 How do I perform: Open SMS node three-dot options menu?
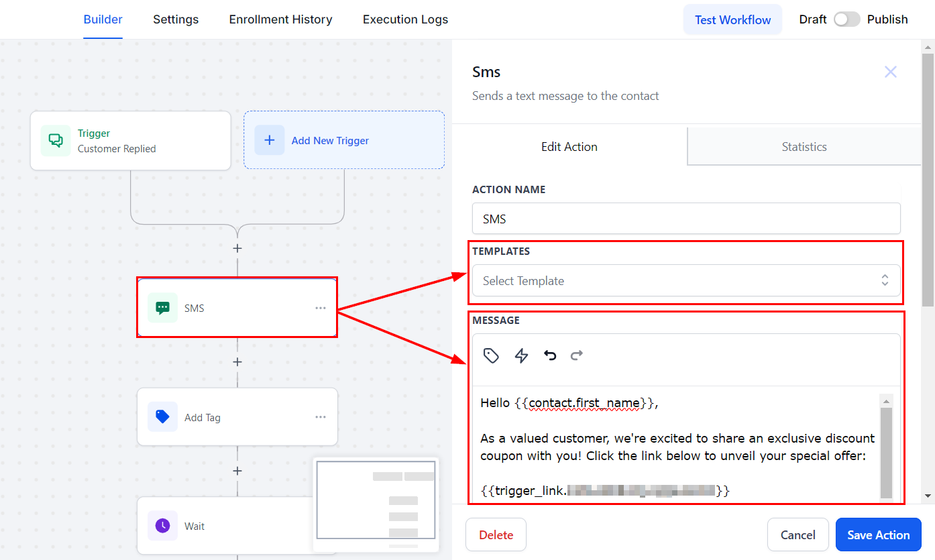pyautogui.click(x=321, y=308)
